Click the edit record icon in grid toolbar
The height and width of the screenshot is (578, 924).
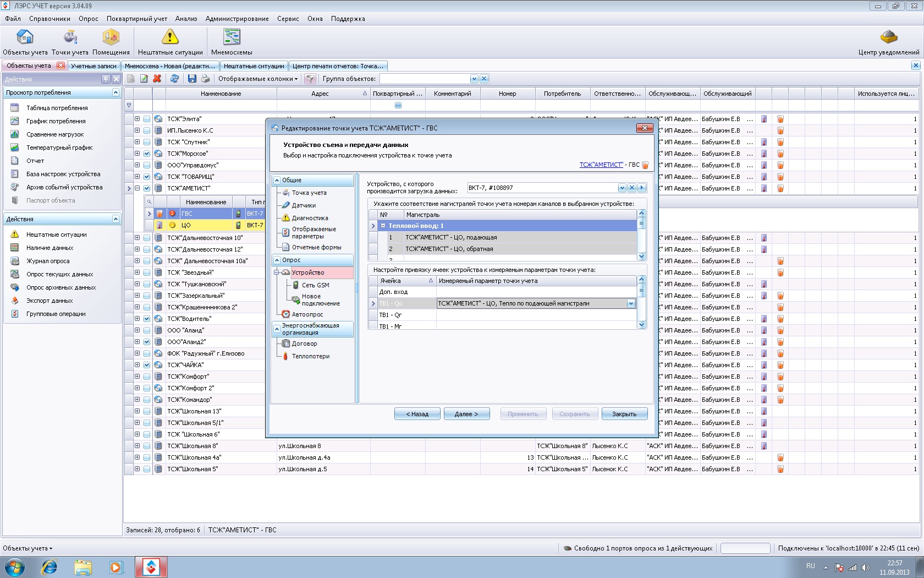click(144, 79)
